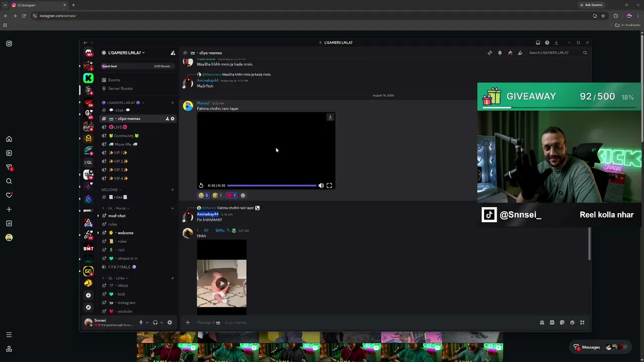
Task: Replay the finished video
Action: point(201,186)
